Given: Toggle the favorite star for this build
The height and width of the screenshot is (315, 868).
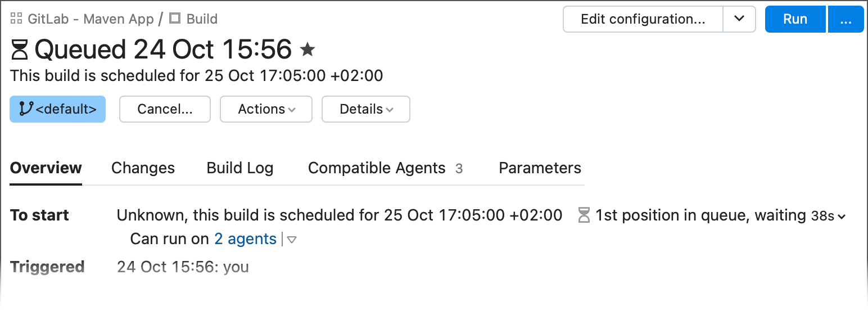Looking at the screenshot, I should tap(307, 49).
